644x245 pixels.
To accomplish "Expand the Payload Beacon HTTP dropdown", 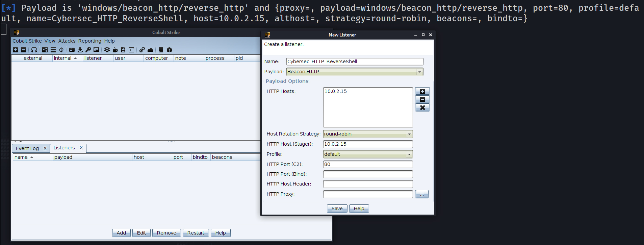I will click(x=419, y=72).
